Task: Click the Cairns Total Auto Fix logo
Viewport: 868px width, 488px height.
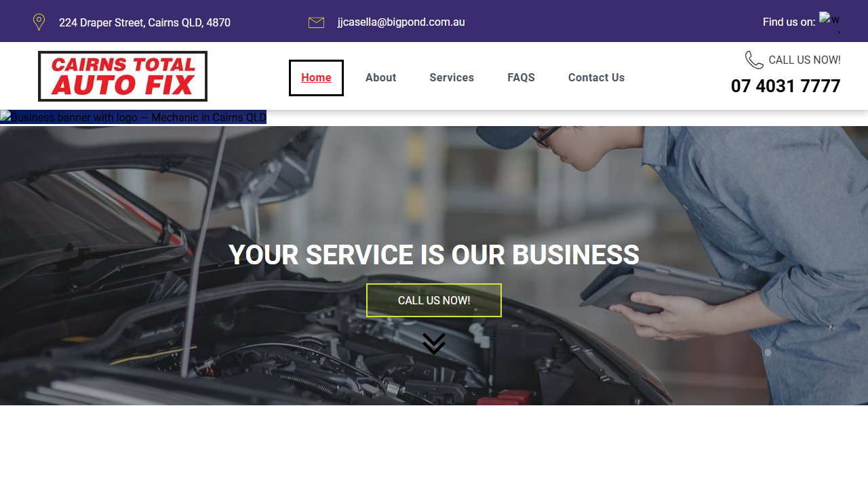Action: tap(123, 77)
